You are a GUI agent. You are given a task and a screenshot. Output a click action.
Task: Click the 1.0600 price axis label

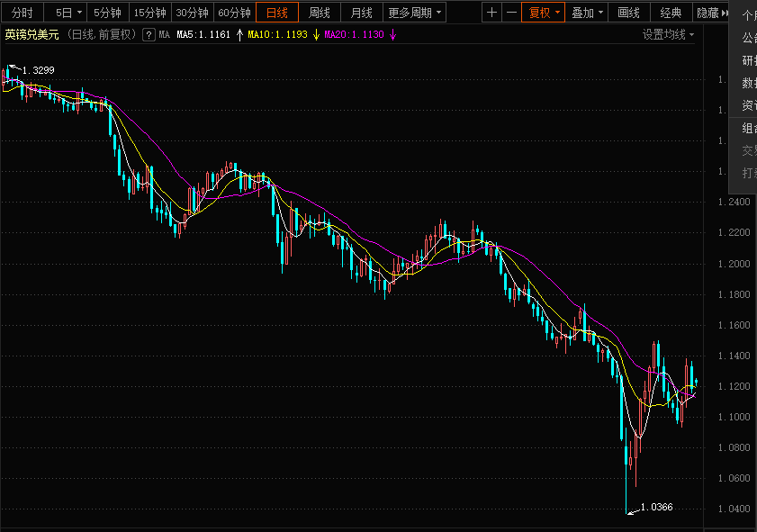[x=734, y=478]
